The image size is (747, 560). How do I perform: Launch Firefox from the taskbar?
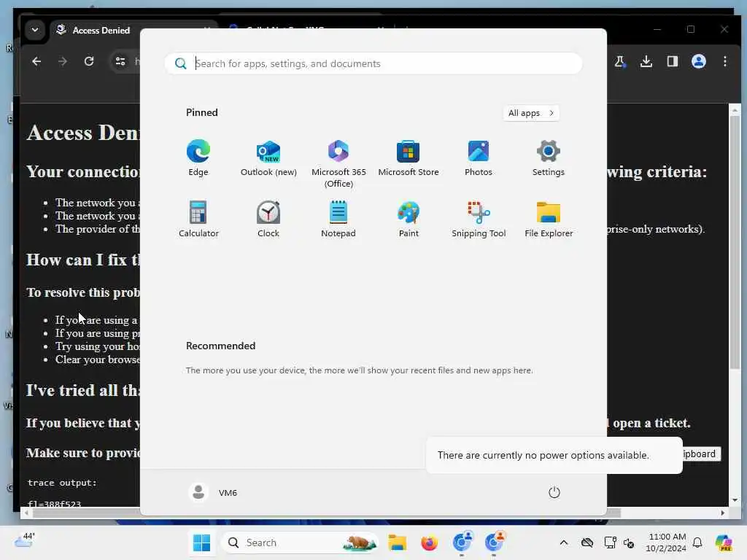(x=429, y=542)
